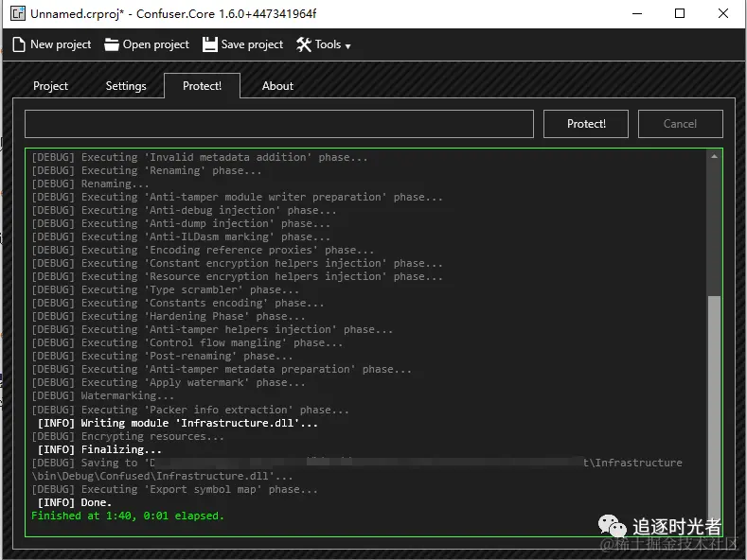Minimize the Confuser.Core window
This screenshot has height=560, width=747.
[637, 13]
